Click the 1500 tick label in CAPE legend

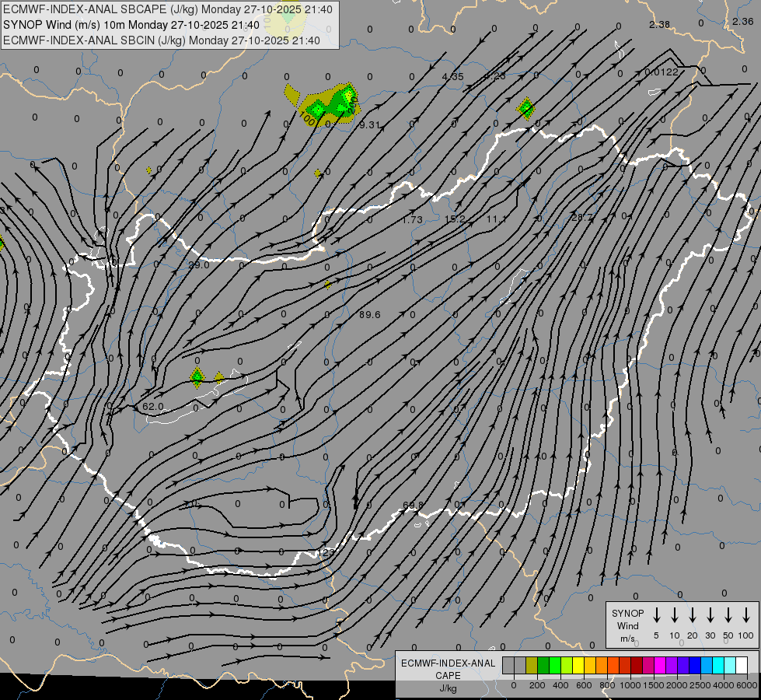[654, 685]
